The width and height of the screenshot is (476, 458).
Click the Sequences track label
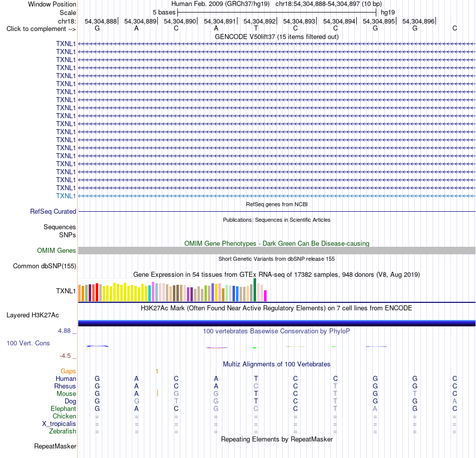pyautogui.click(x=60, y=227)
